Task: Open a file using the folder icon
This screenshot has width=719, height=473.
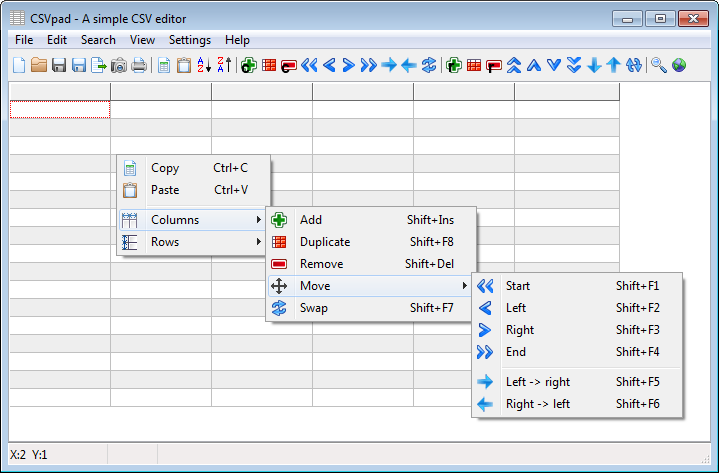Action: click(x=39, y=66)
